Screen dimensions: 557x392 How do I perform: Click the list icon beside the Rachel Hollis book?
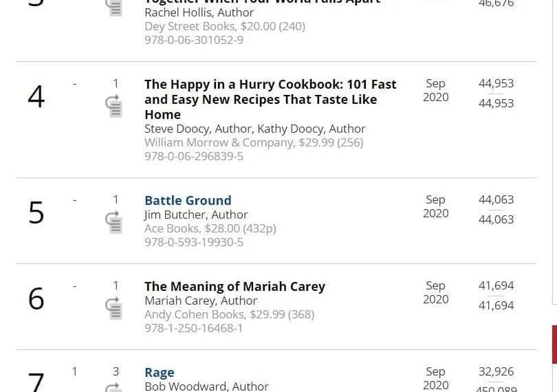115,7
